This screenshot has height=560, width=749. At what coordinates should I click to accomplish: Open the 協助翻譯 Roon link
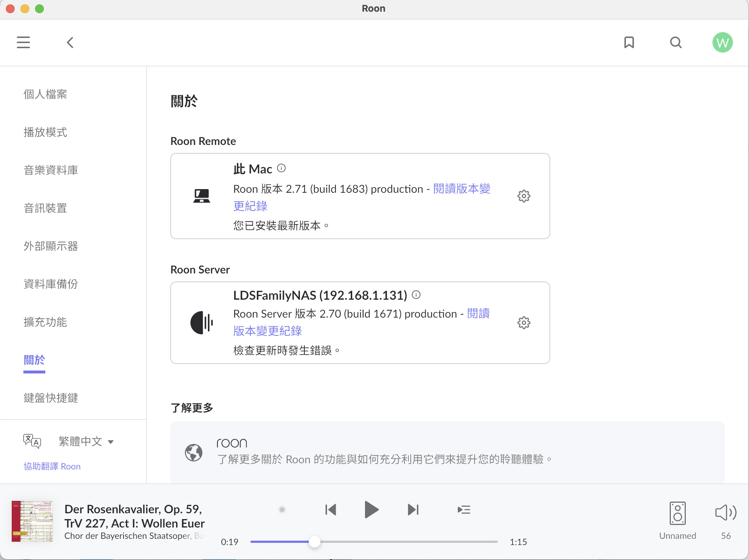[52, 466]
